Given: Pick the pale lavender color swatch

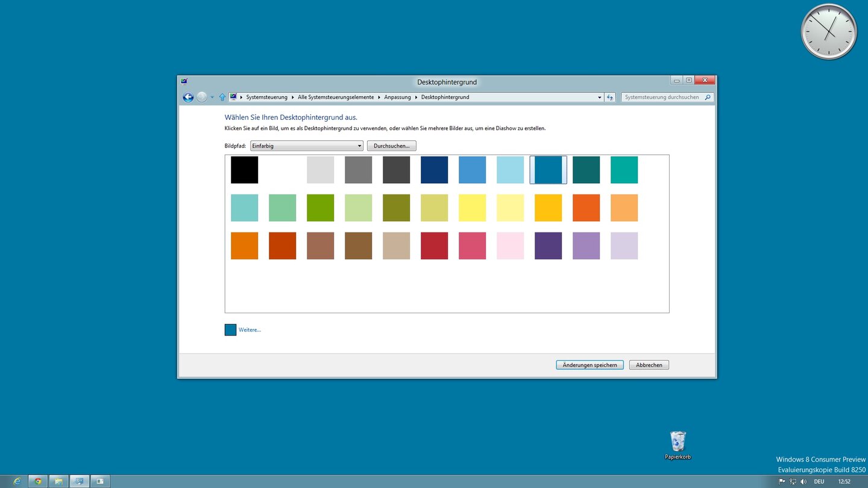Looking at the screenshot, I should 624,246.
